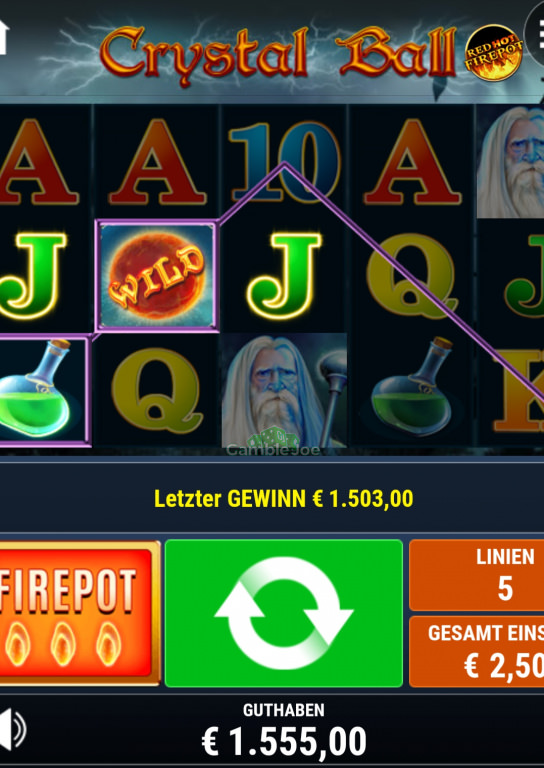Select the wizard symbol on fifth reel
The image size is (544, 768).
[x=510, y=162]
